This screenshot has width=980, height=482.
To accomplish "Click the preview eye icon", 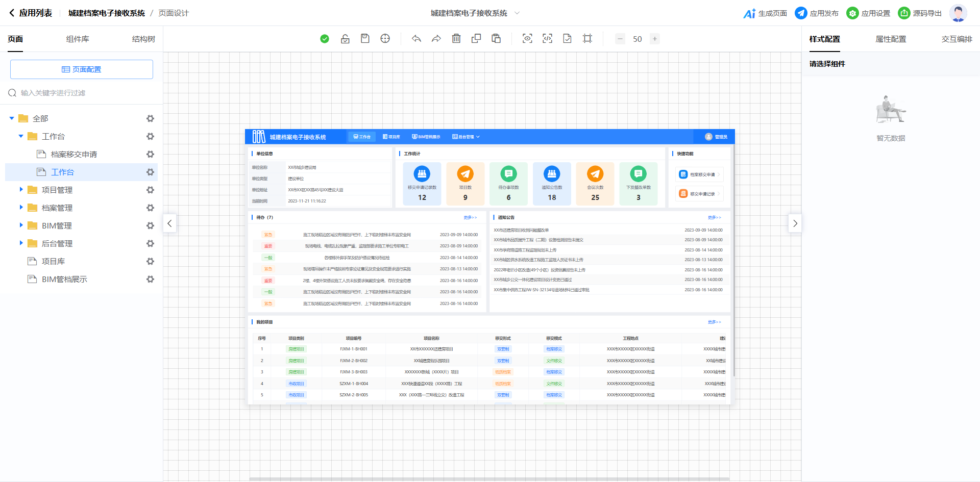I will [x=527, y=39].
